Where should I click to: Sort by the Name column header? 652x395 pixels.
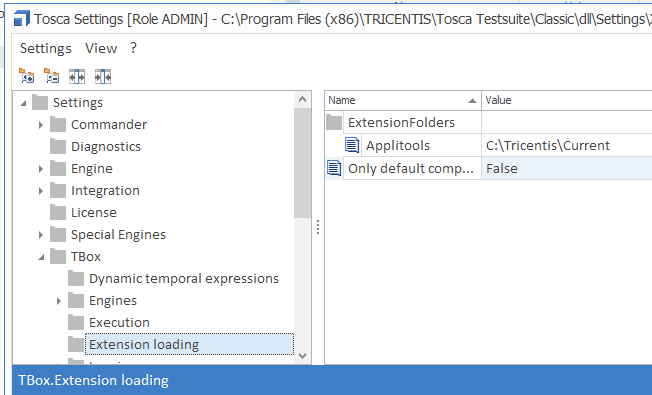[403, 100]
